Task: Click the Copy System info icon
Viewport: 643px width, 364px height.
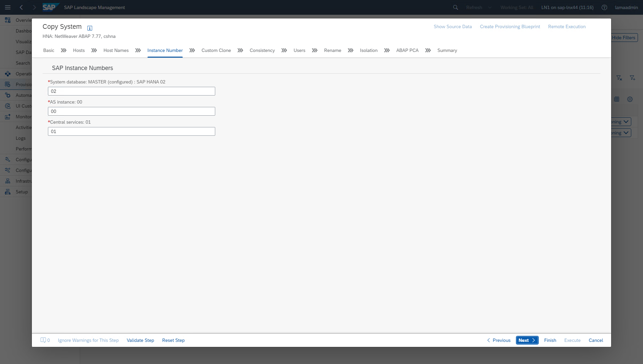Action: [90, 28]
